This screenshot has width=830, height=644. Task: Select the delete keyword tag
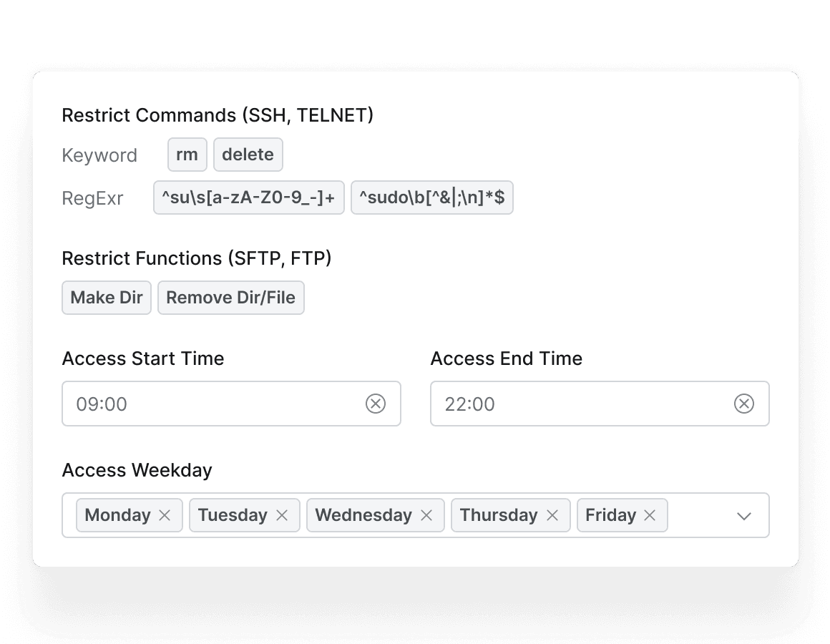pyautogui.click(x=248, y=155)
